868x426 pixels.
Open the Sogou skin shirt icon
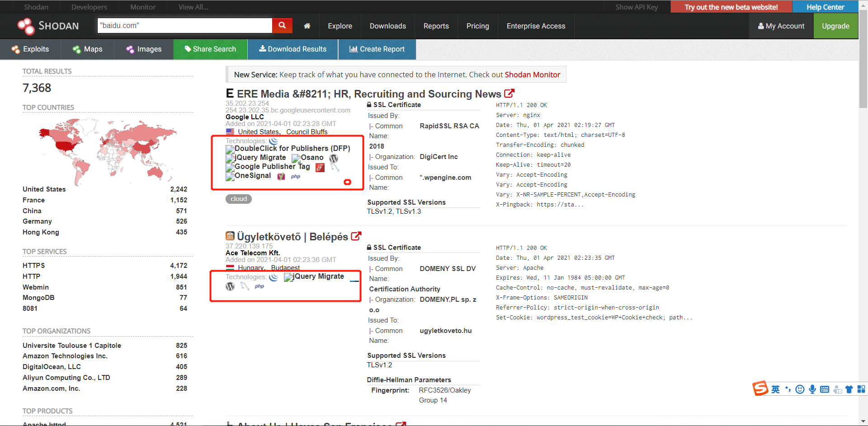849,389
